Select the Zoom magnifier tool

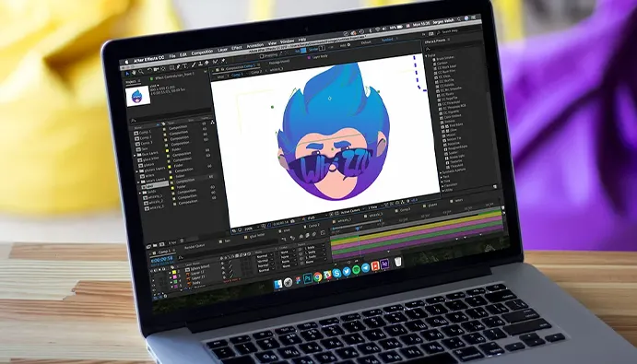coord(141,72)
